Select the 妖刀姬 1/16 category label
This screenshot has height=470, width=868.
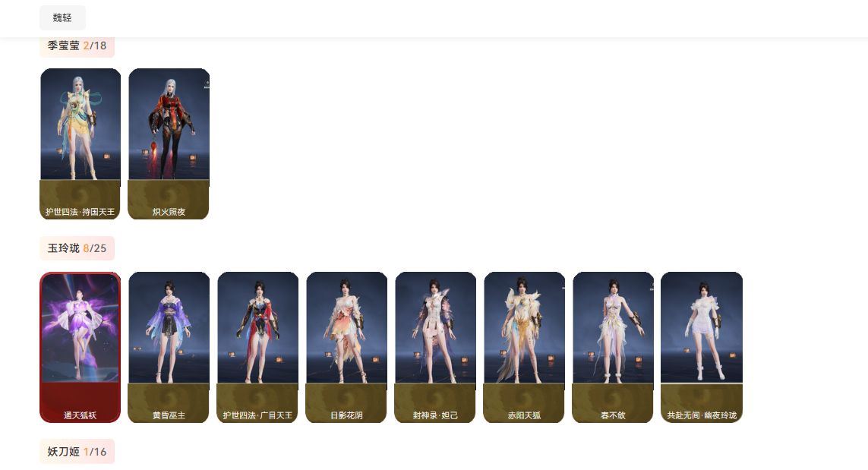(x=77, y=452)
